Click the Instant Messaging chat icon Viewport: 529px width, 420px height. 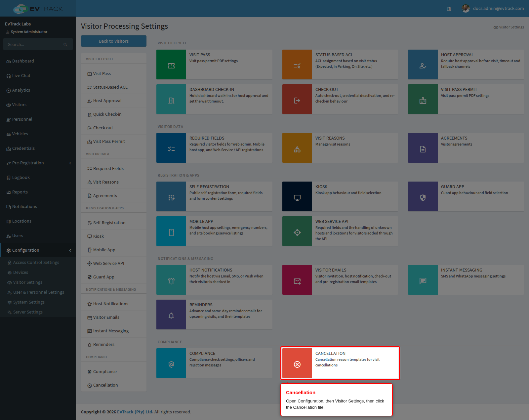tap(423, 280)
